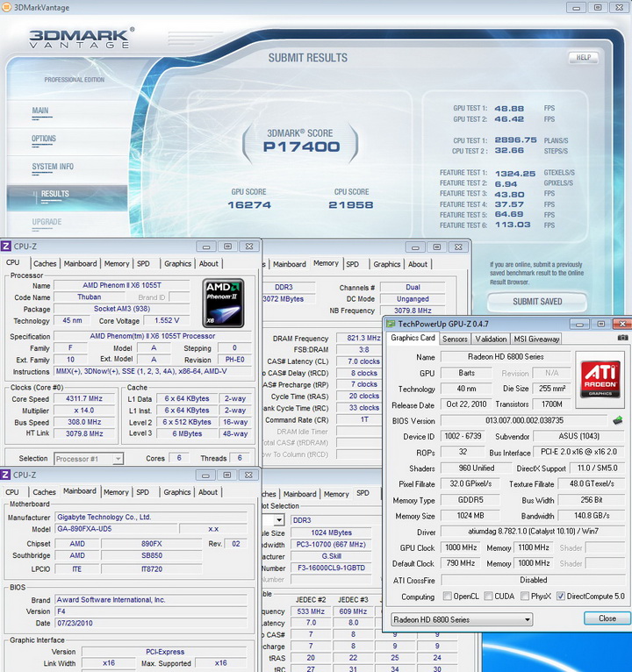Close the CPU-Z Memory tab window

pos(458,247)
